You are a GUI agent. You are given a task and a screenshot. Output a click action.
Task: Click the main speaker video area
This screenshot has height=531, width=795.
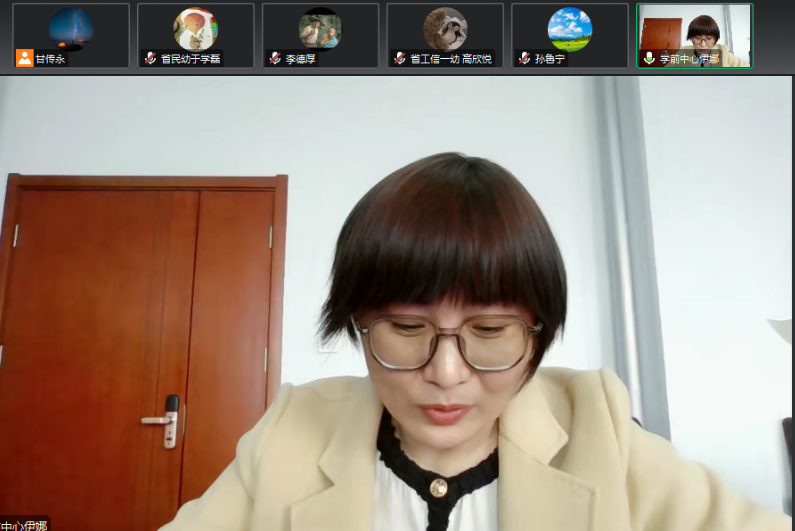point(395,303)
